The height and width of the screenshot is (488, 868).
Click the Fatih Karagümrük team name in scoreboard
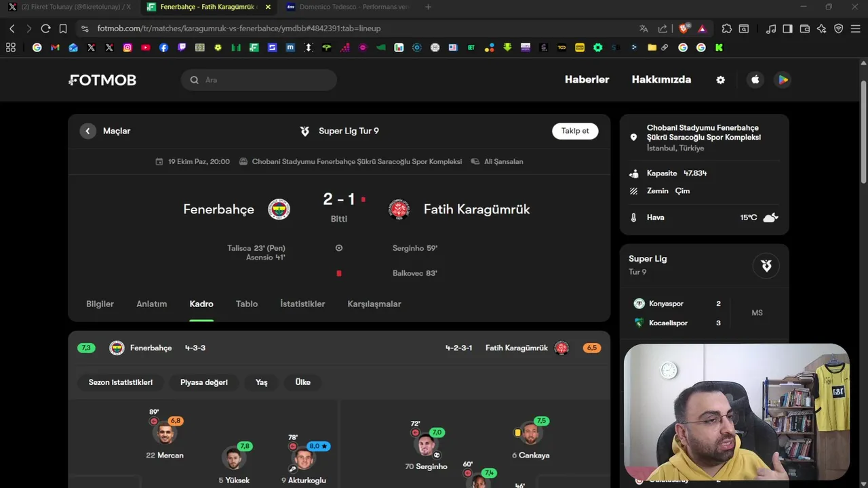pos(477,209)
